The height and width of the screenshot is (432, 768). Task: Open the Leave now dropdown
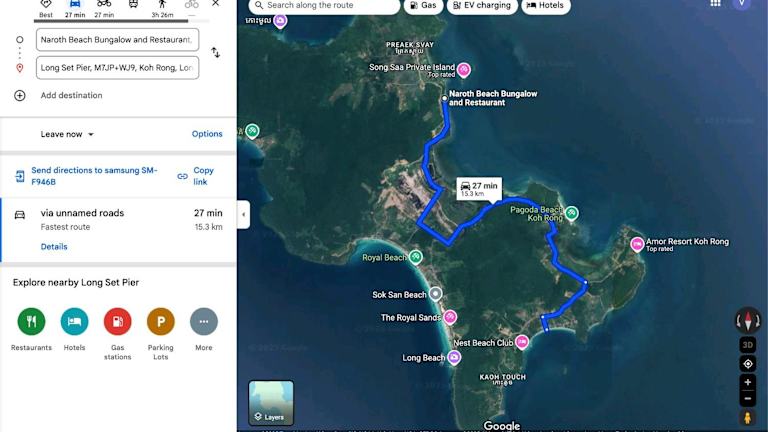coord(67,134)
